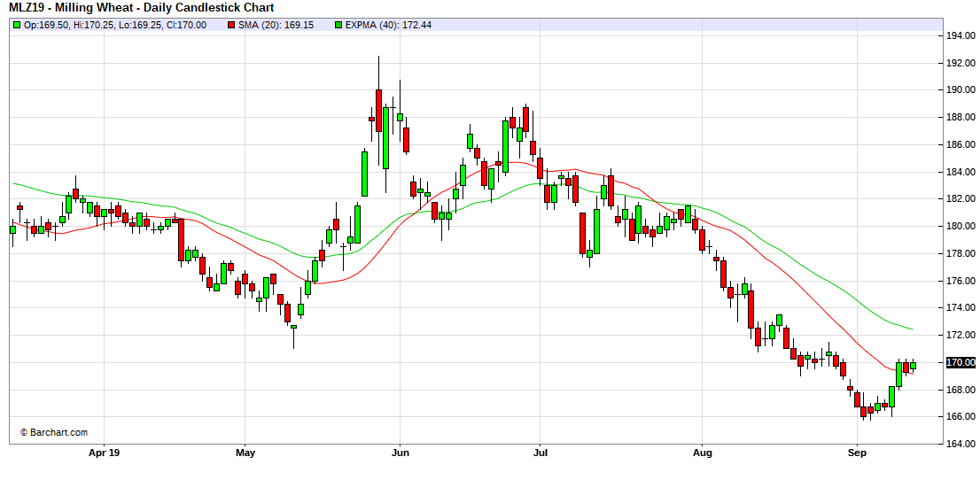
Task: Click the latest green candle at 170
Action: pos(914,366)
